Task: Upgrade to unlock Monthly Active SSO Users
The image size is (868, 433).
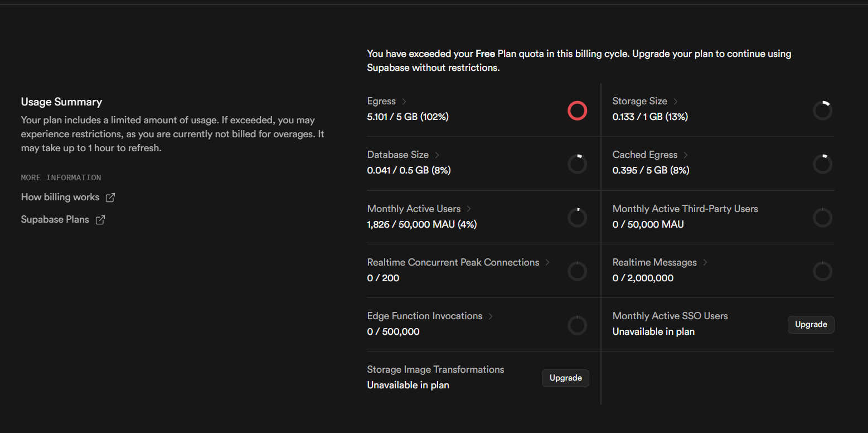Action: coord(811,324)
